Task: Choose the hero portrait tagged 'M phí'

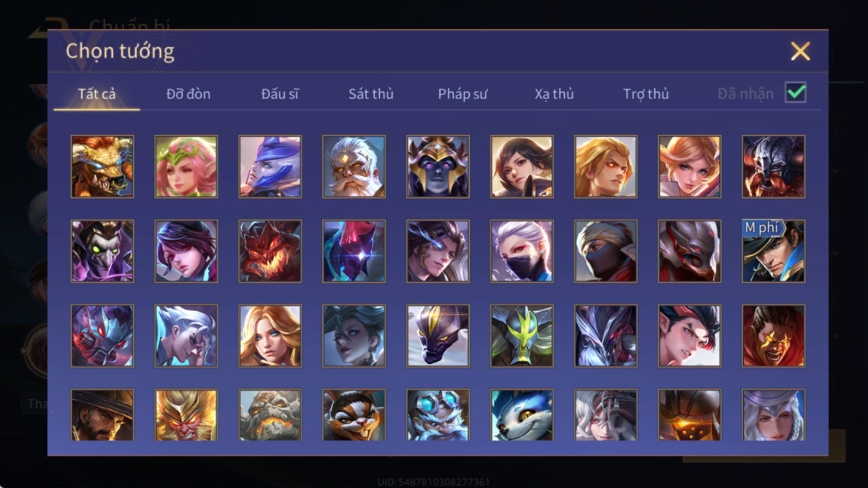Action: pyautogui.click(x=774, y=251)
